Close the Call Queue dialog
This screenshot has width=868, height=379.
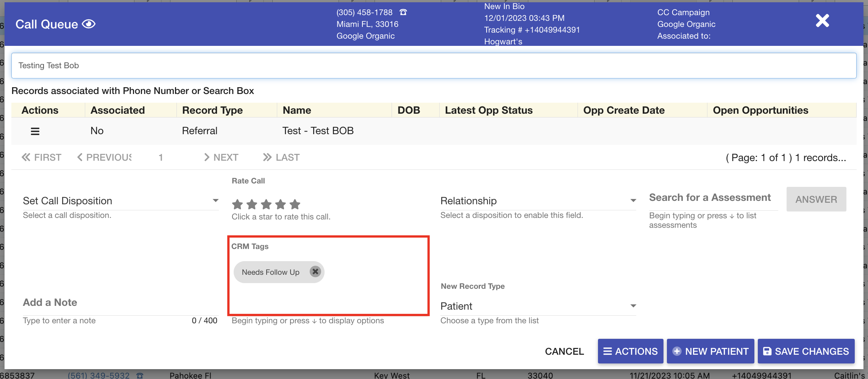(822, 21)
